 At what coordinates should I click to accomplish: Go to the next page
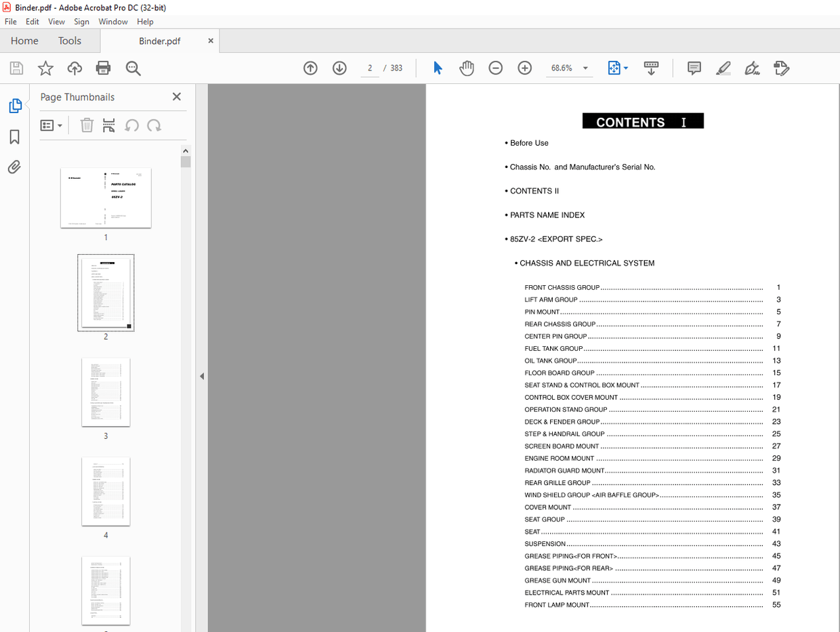pyautogui.click(x=339, y=68)
